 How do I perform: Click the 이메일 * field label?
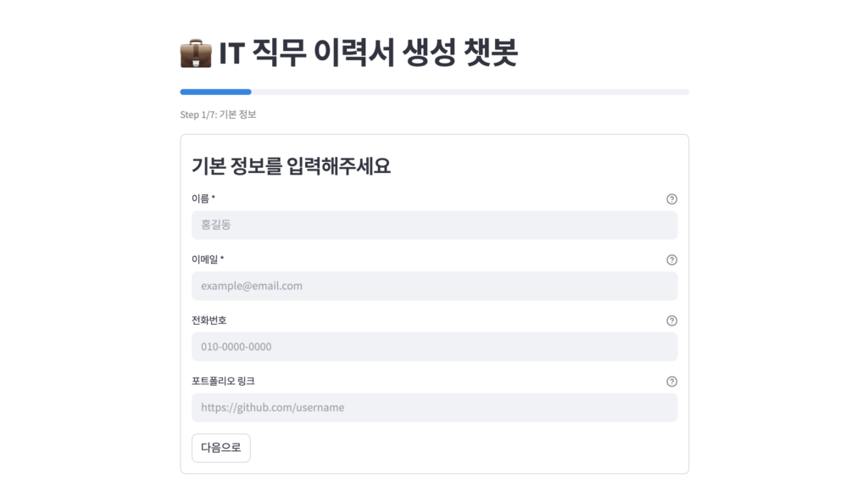pyautogui.click(x=208, y=260)
